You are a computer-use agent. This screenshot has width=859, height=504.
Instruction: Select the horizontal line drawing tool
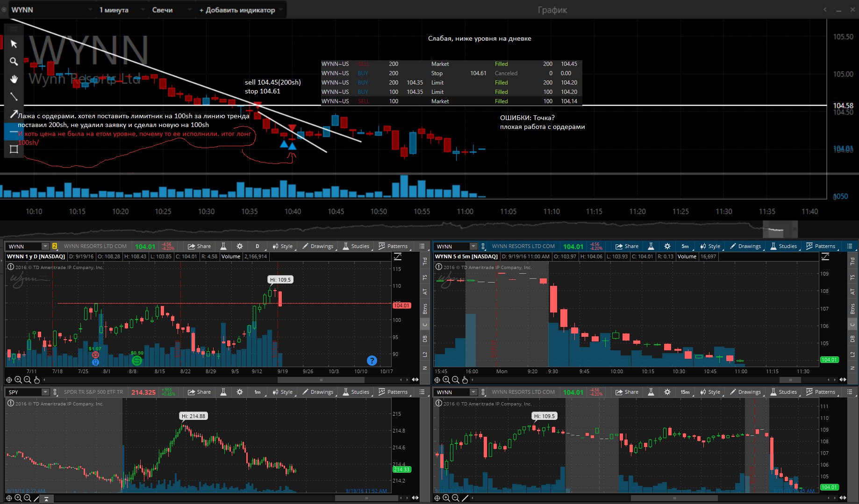click(14, 132)
